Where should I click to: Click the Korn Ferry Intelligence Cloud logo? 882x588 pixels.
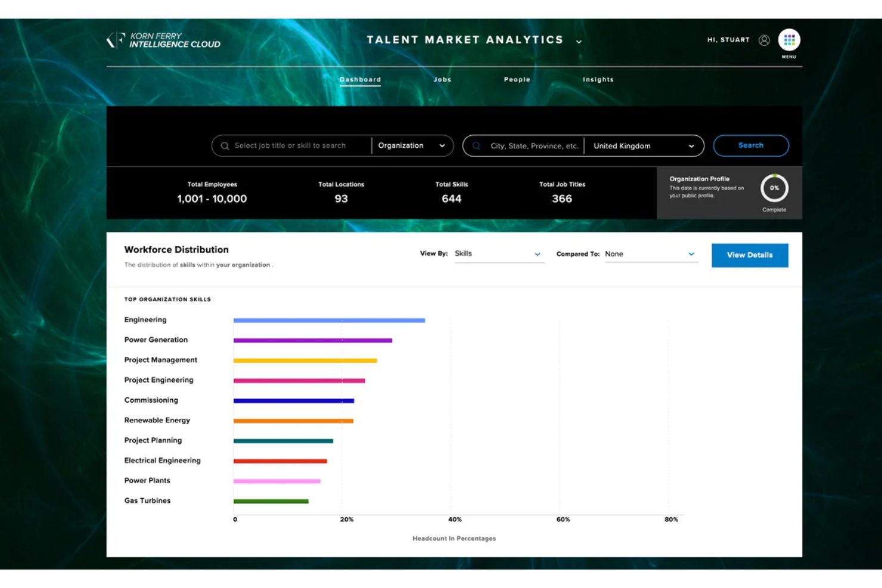tap(163, 40)
